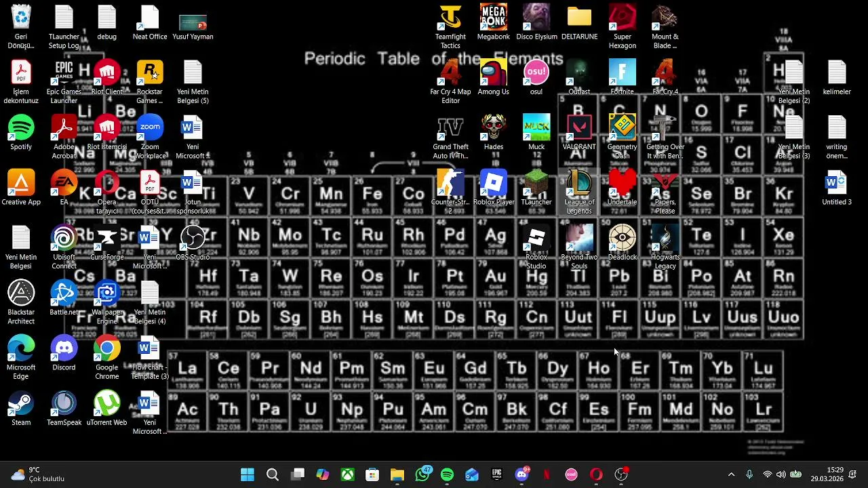Open Netflix from the taskbar

pos(547,474)
